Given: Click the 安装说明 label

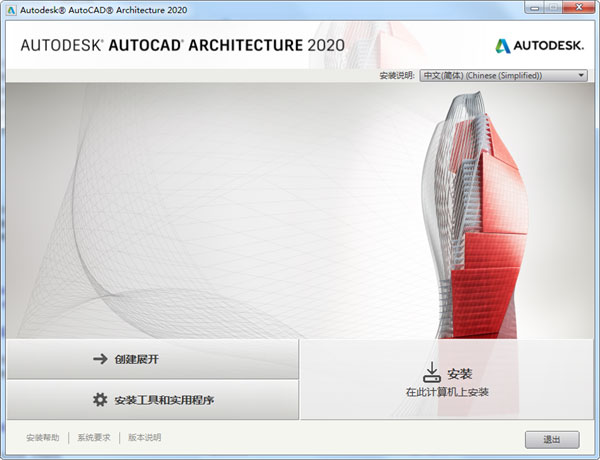Looking at the screenshot, I should click(x=395, y=75).
